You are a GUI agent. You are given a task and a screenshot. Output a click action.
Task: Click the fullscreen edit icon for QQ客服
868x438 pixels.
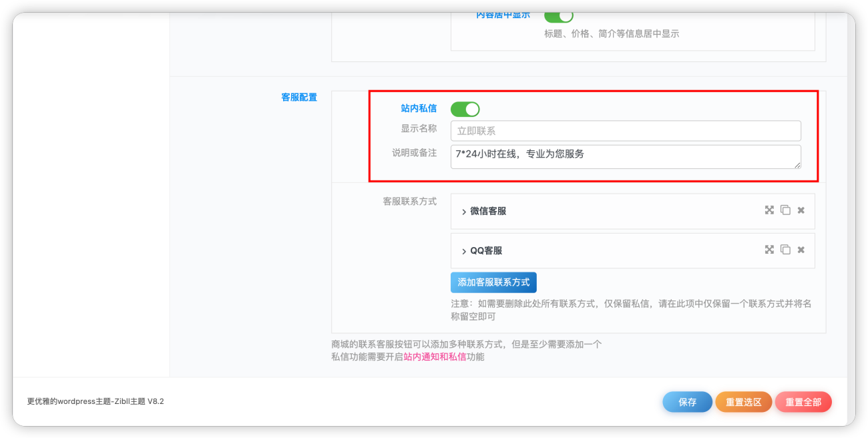(x=769, y=249)
